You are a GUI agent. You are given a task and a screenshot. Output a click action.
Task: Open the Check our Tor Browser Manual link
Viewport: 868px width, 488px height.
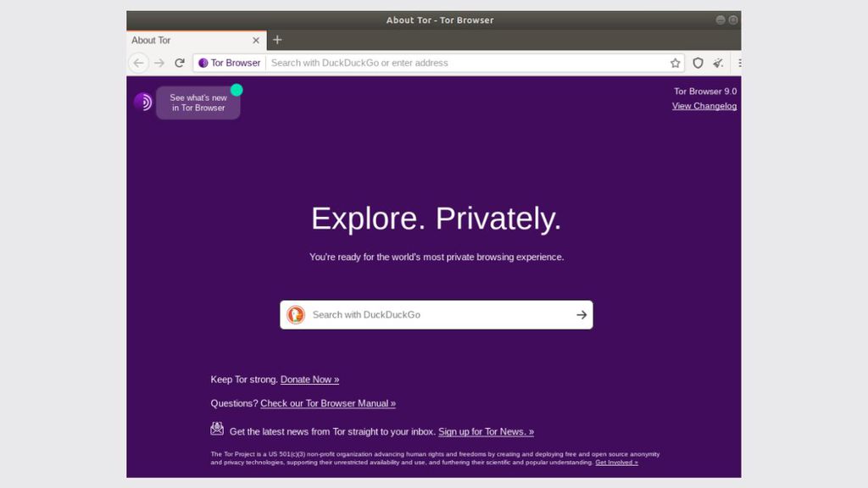[327, 403]
